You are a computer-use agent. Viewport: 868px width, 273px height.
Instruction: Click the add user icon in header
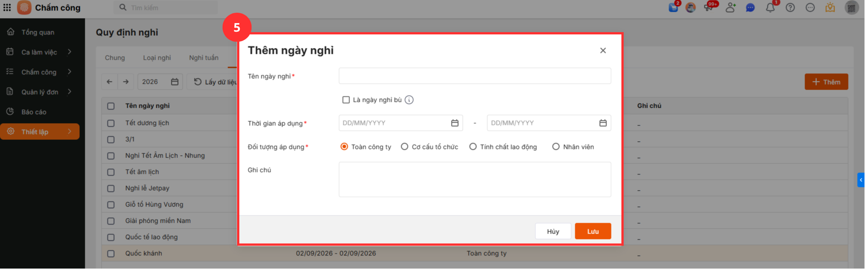(730, 8)
